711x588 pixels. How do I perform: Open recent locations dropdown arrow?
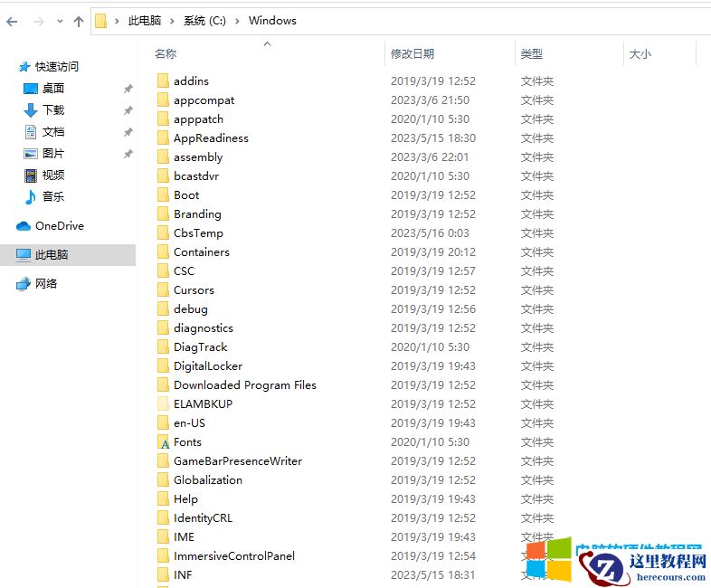click(x=60, y=22)
